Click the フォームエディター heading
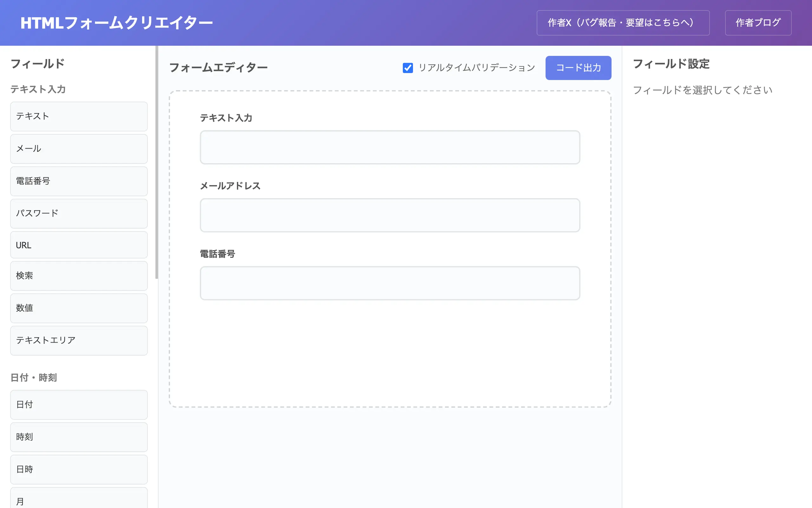The height and width of the screenshot is (508, 812). [219, 68]
